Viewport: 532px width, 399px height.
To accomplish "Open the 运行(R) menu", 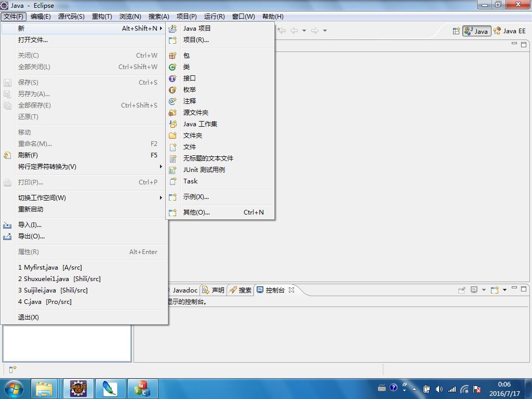I will coord(215,17).
